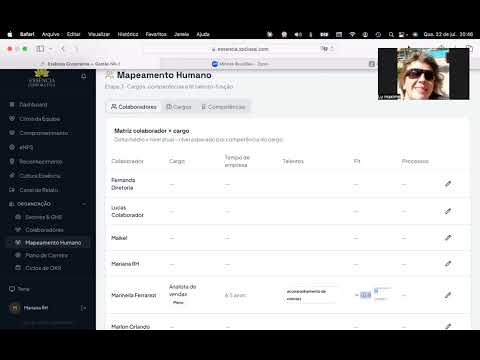Open Ciclos de OKR in sidebar
The image size is (480, 360).
39,268
